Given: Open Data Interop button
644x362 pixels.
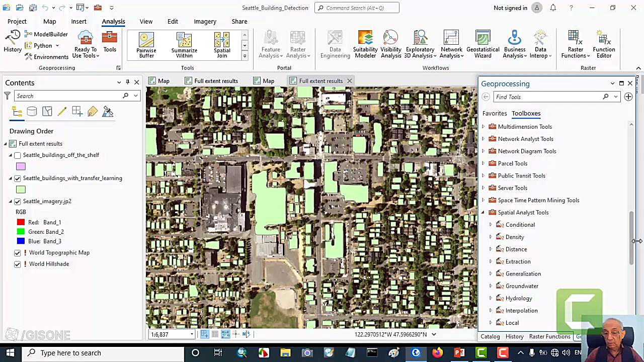Looking at the screenshot, I should pyautogui.click(x=540, y=44).
